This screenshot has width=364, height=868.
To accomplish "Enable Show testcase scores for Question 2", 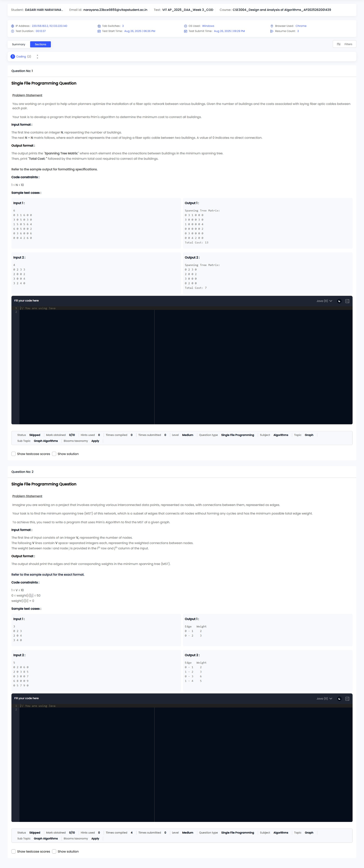I will tap(13, 852).
